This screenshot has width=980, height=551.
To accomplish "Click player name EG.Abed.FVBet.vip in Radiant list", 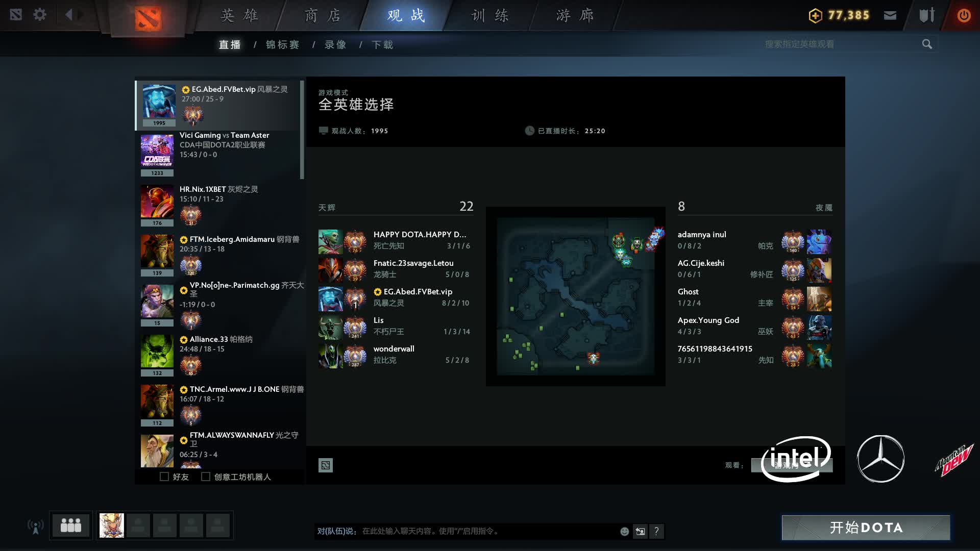I will pos(418,292).
